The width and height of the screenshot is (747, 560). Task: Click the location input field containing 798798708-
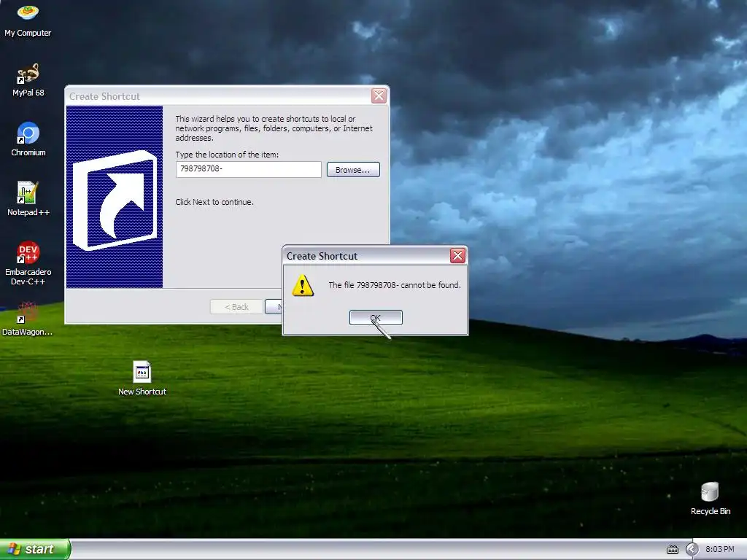click(x=248, y=169)
